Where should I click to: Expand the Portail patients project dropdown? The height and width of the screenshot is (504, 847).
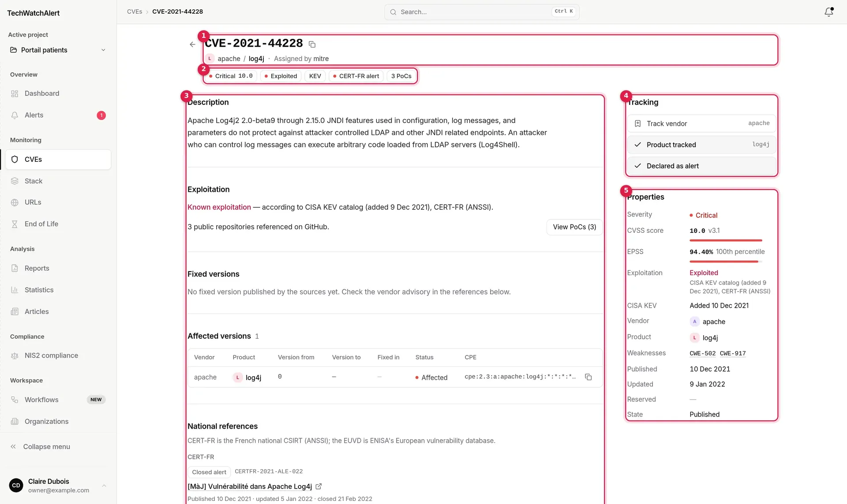pyautogui.click(x=58, y=50)
